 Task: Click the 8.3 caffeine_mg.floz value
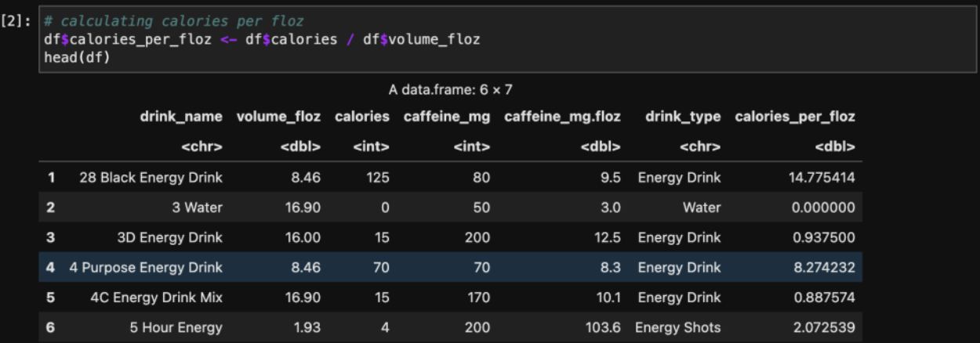pos(612,268)
